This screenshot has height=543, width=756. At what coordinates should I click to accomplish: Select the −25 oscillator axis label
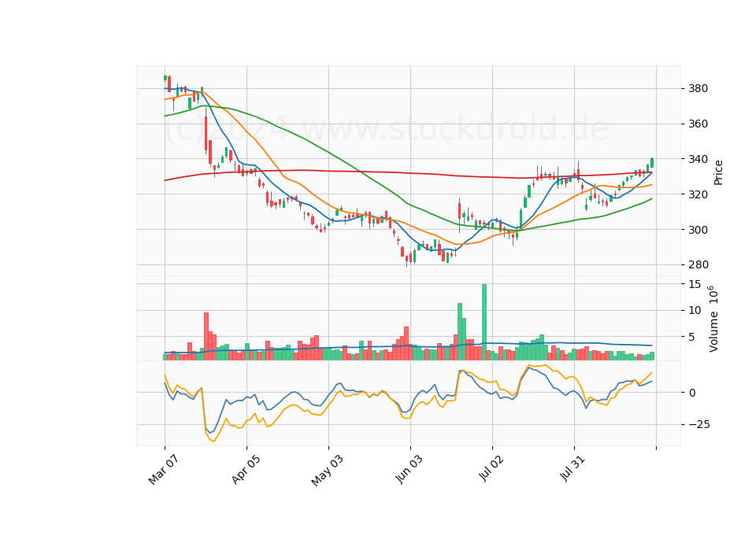(699, 424)
